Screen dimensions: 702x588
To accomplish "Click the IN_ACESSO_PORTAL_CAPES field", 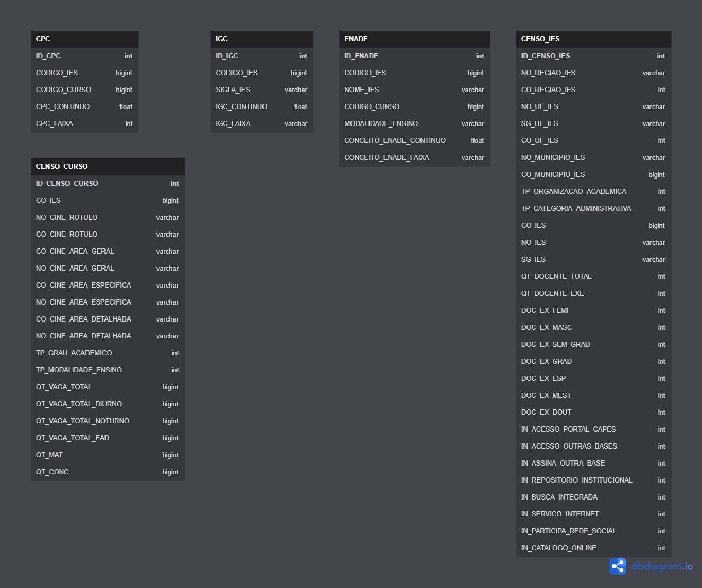I will [x=594, y=430].
